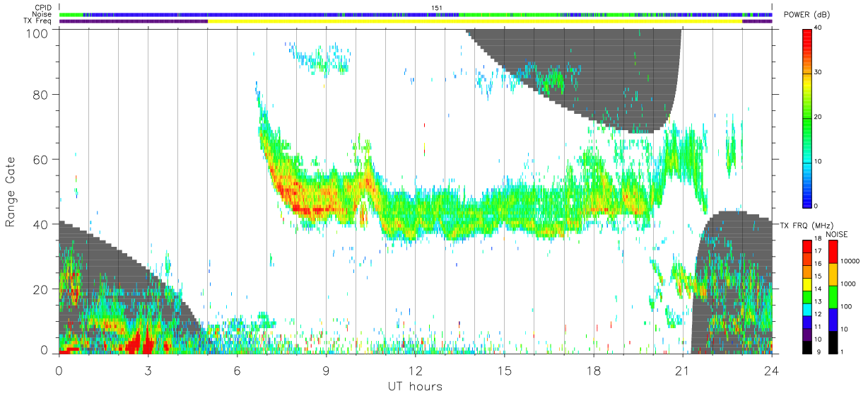Click x-axis tick label '21'

click(x=683, y=370)
